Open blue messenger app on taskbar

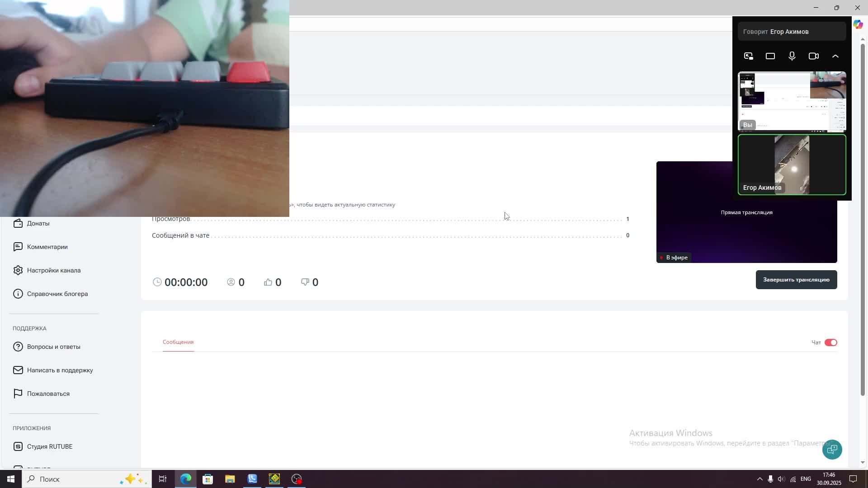click(x=252, y=479)
